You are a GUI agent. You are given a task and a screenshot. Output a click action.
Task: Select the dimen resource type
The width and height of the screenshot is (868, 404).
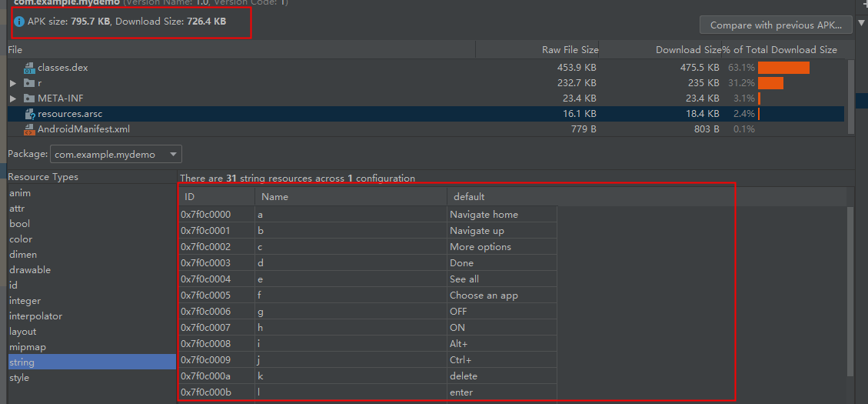point(23,255)
